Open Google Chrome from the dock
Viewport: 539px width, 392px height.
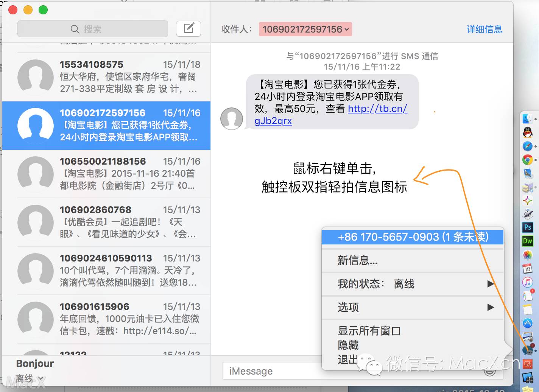click(x=527, y=160)
